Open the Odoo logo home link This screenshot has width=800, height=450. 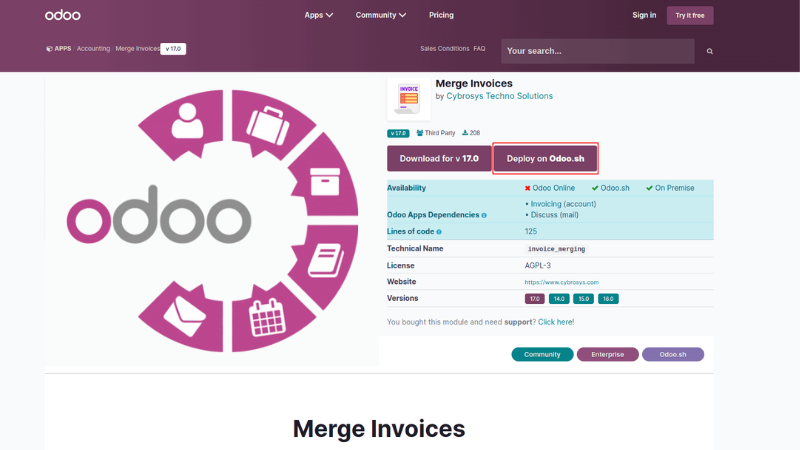[62, 15]
